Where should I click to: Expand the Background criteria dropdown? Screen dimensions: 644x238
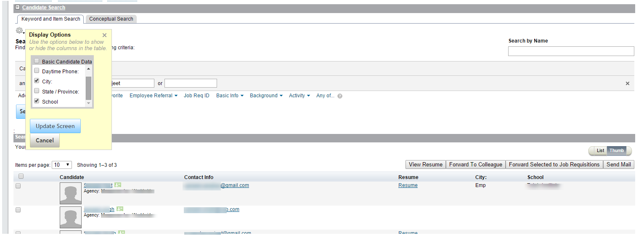pyautogui.click(x=266, y=96)
